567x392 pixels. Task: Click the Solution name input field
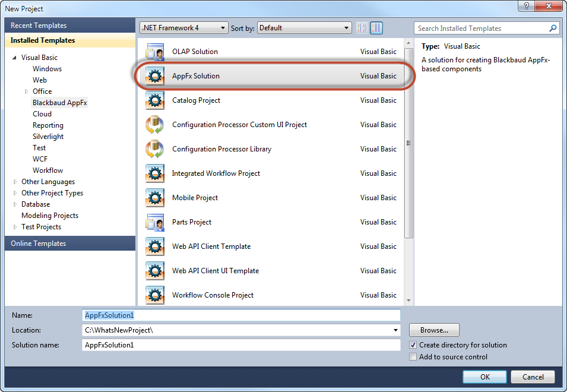point(241,345)
